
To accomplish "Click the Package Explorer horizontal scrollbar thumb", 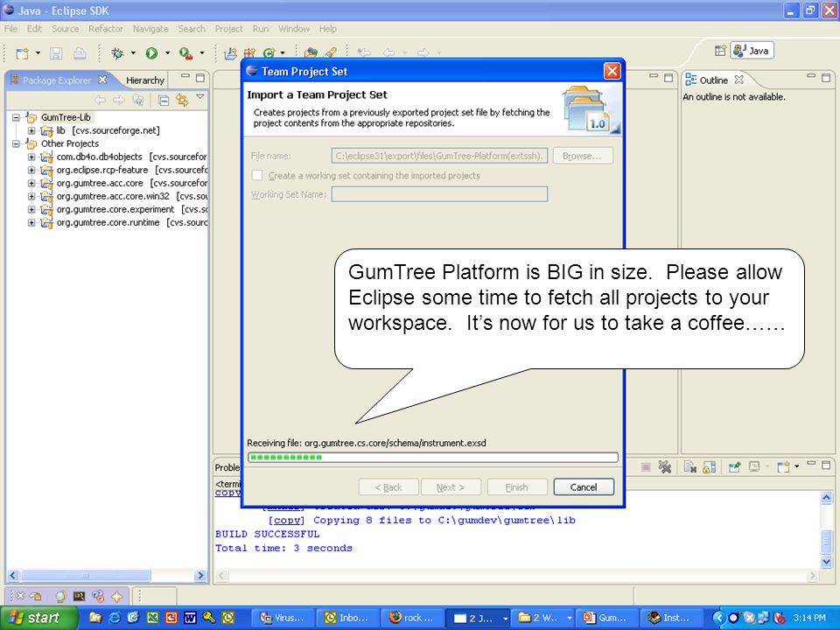I will tap(86, 576).
